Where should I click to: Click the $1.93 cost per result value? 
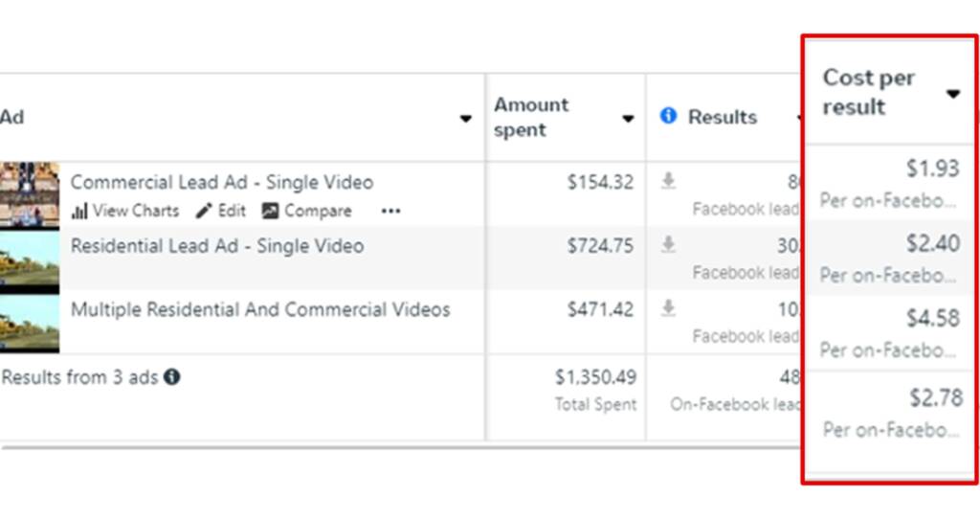932,169
